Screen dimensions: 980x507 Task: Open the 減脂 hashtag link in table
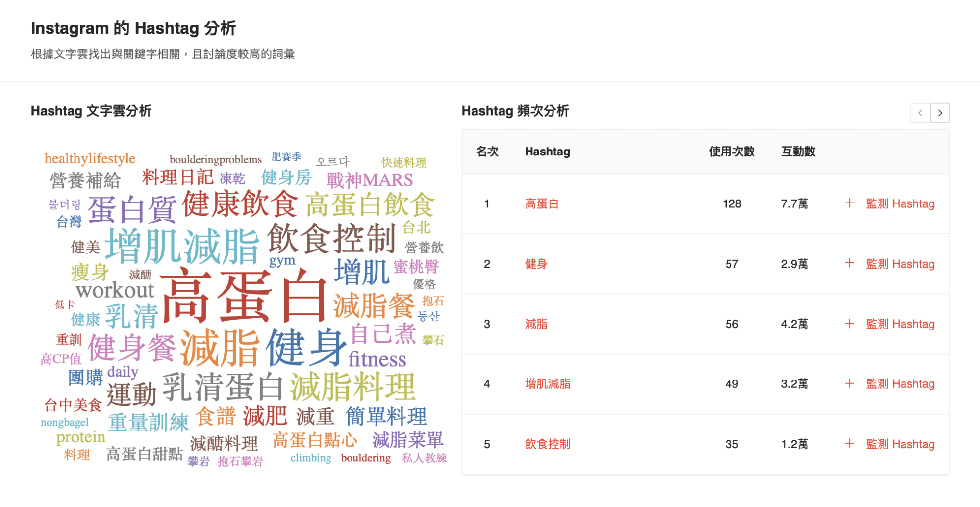[x=536, y=324]
